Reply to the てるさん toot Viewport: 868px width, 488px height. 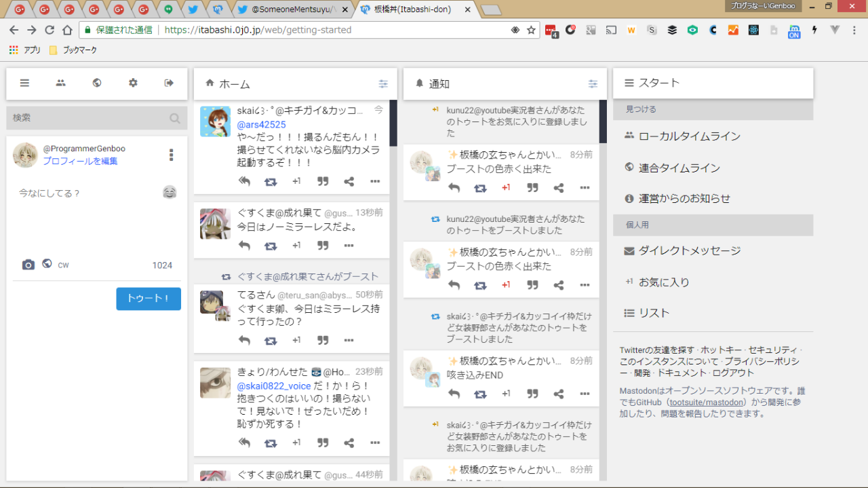click(245, 340)
